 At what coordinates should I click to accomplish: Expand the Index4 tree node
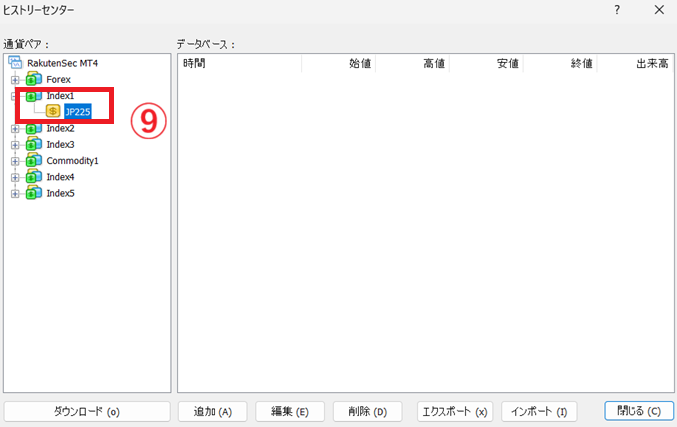point(15,177)
